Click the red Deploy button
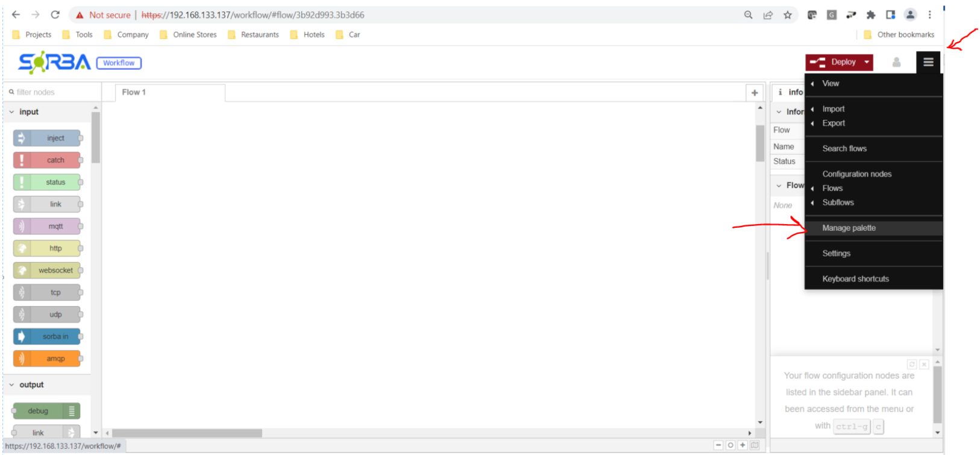This screenshot has height=455, width=980. point(834,62)
